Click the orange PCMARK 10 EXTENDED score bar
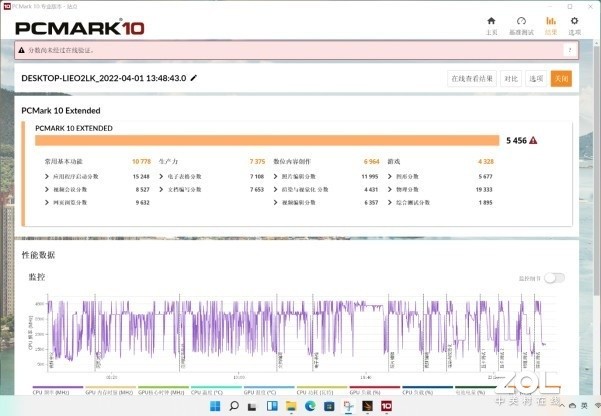601x416 pixels. [267, 140]
